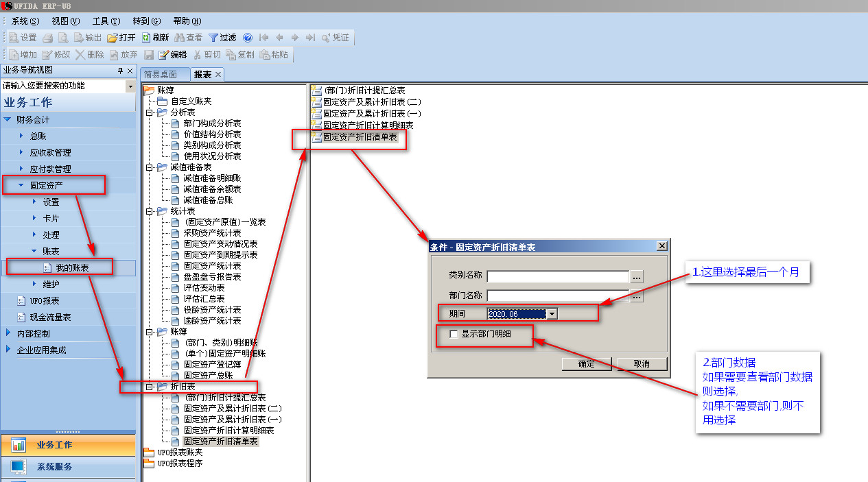Select the 系统服务 icon in the bottom navigation

point(19,467)
